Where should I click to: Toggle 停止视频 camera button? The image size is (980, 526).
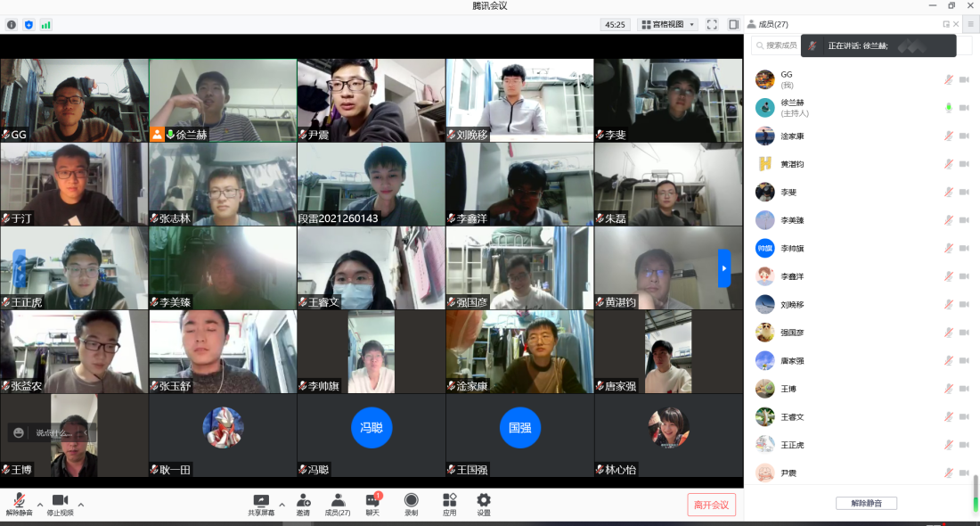60,505
